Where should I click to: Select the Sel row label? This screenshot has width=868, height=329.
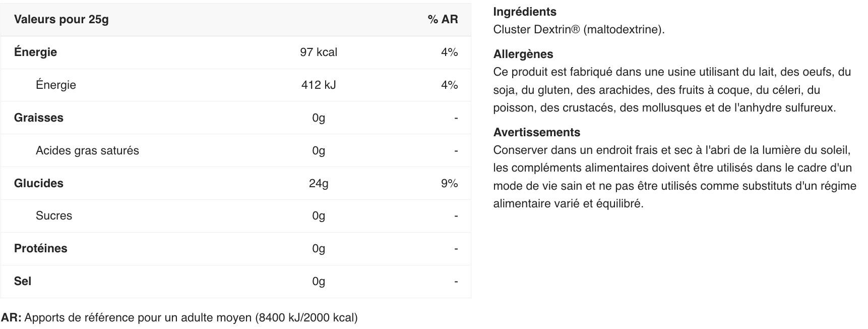[x=23, y=281]
